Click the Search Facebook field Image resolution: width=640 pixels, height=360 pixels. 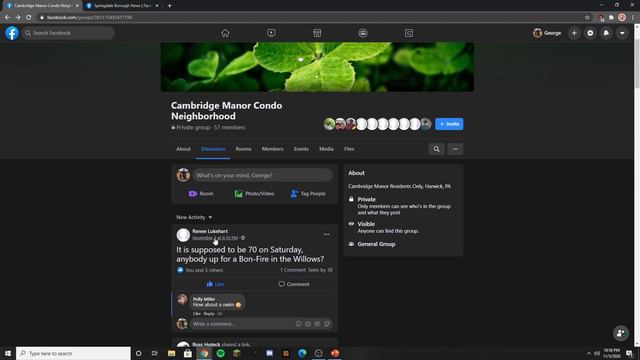point(68,33)
